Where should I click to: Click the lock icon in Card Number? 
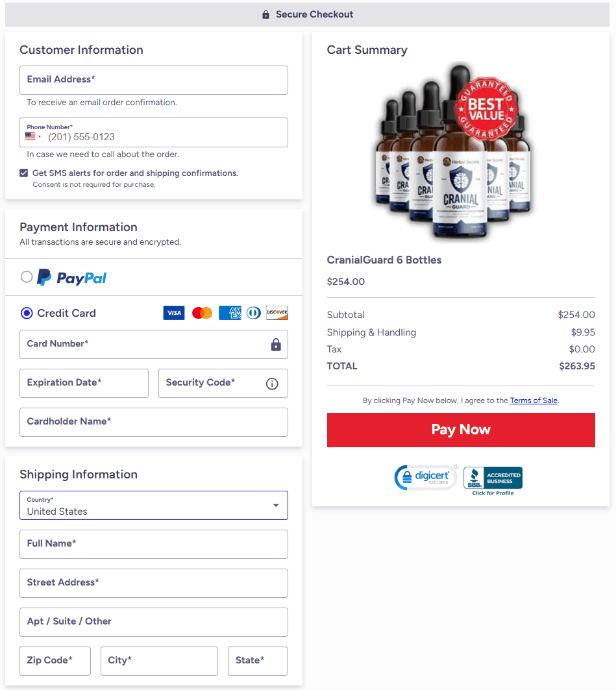276,345
